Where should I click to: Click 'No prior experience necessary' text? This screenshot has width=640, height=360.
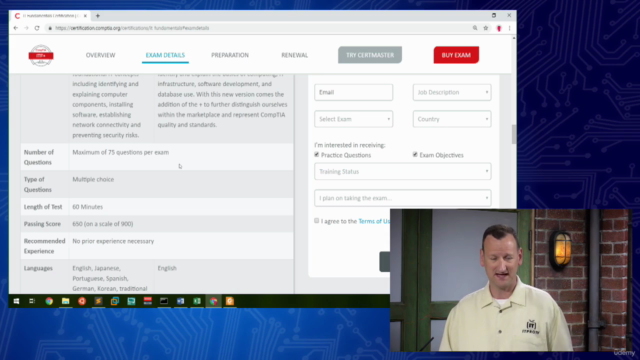(113, 241)
